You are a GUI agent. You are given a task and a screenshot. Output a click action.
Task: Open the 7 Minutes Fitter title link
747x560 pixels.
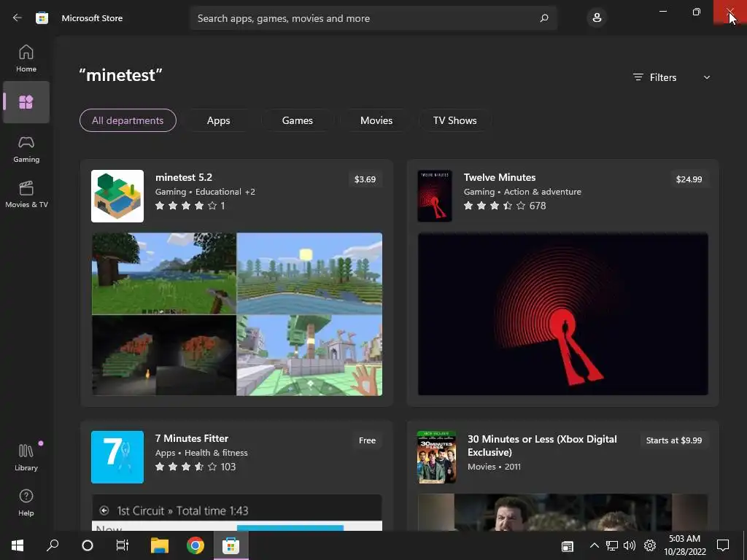(192, 438)
